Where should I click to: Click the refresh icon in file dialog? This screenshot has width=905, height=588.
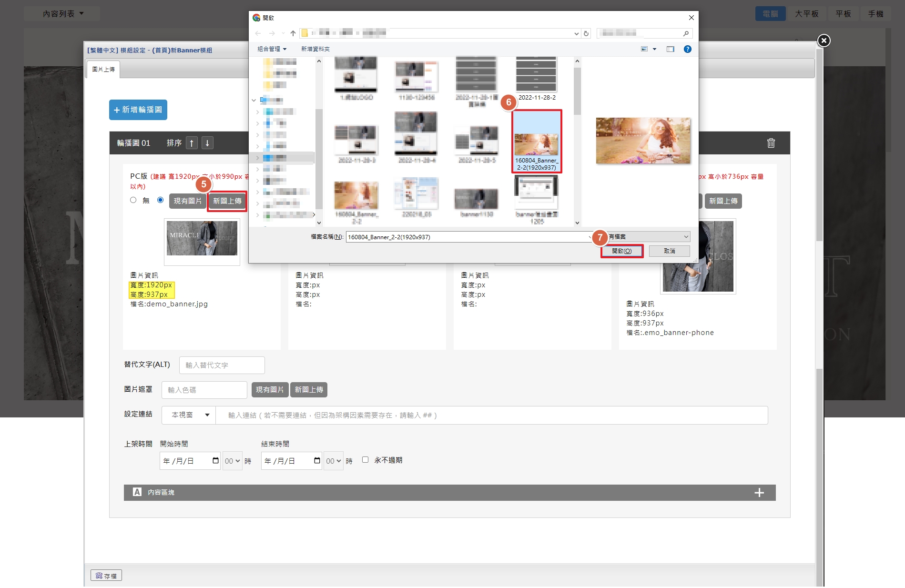click(x=586, y=33)
